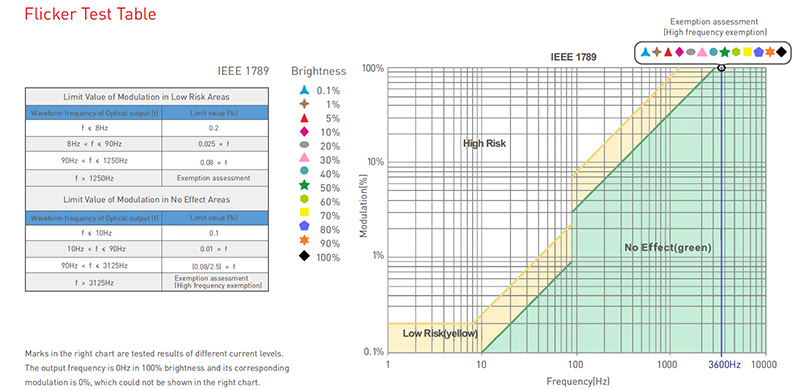Click the purple pentagon 80% legend marker
Viewport: 800px width, 390px height.
305,228
